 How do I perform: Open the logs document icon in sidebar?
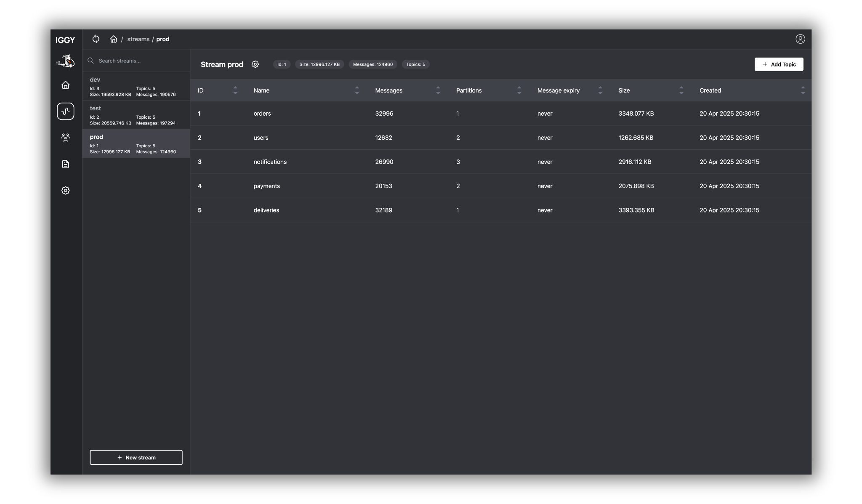tap(66, 164)
